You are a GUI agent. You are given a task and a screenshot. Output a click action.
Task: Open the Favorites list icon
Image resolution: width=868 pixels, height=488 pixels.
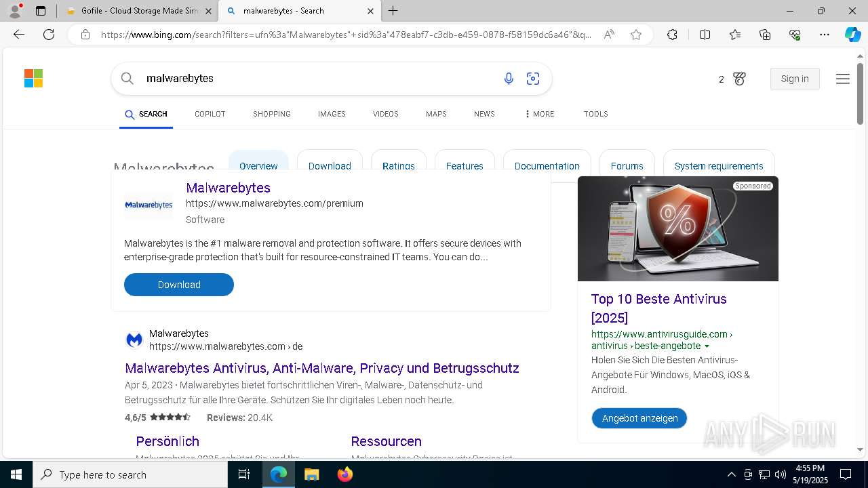pyautogui.click(x=735, y=35)
